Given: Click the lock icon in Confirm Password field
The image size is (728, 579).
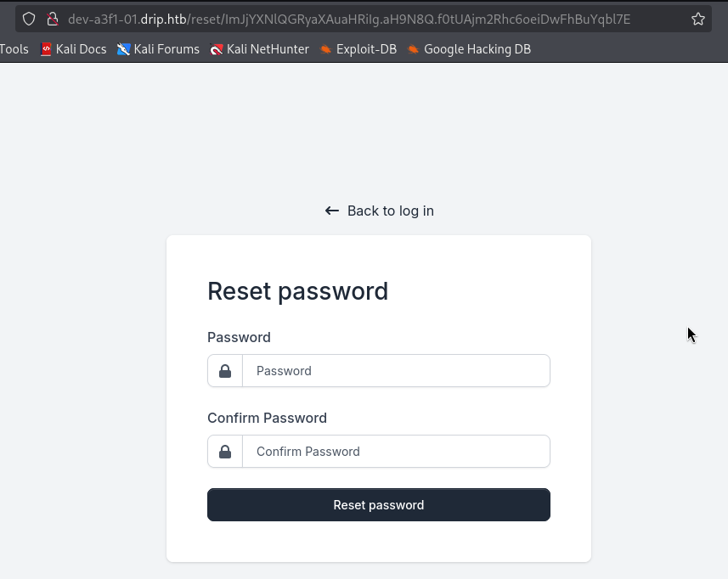Looking at the screenshot, I should (225, 452).
